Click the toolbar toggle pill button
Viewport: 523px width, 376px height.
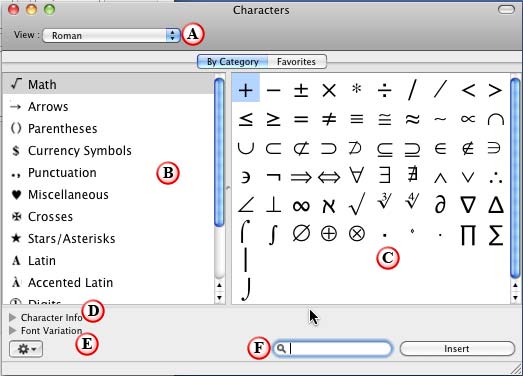tap(506, 10)
